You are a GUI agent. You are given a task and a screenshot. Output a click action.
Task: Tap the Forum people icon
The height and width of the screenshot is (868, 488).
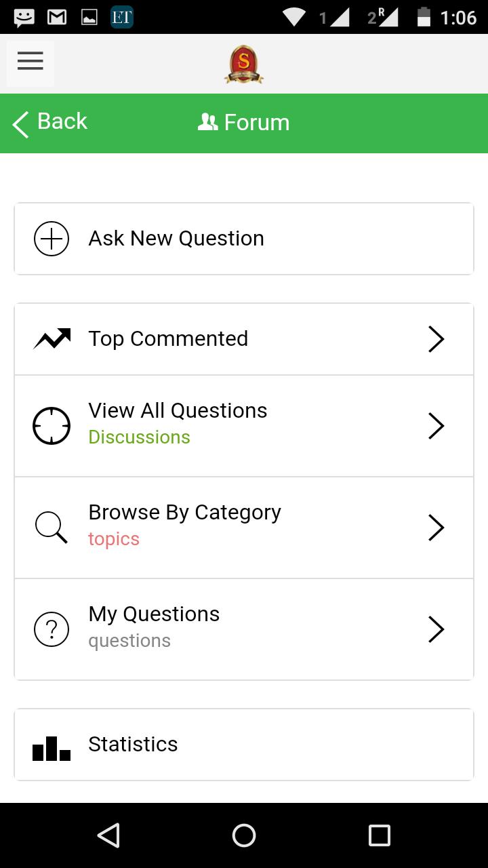coord(207,122)
